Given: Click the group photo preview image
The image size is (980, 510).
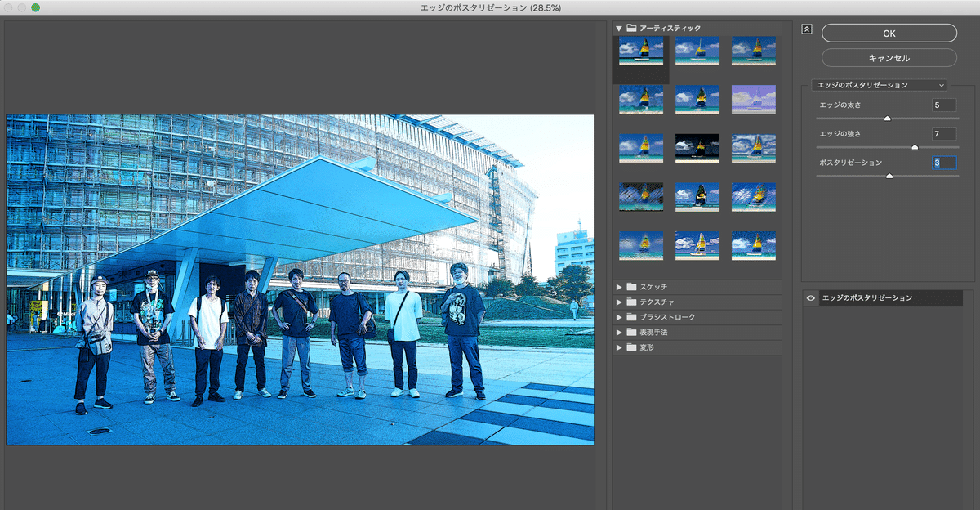Looking at the screenshot, I should point(301,280).
